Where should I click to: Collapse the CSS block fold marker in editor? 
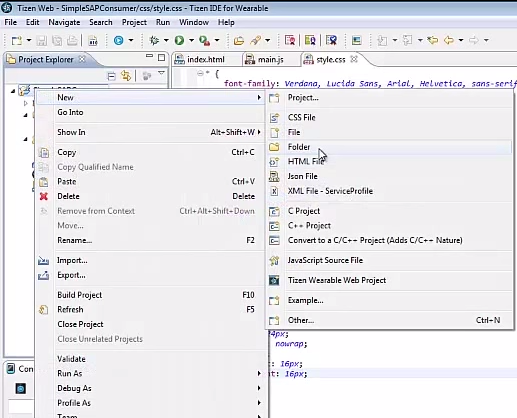coord(200,73)
